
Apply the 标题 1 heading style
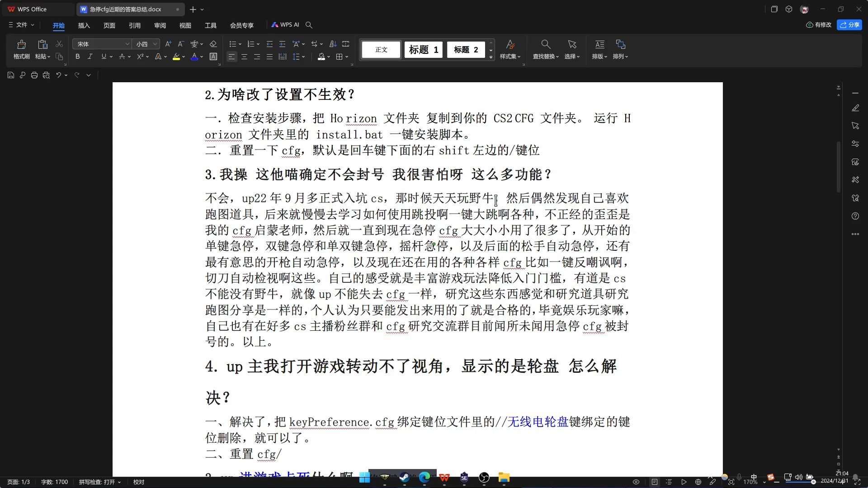coord(424,50)
